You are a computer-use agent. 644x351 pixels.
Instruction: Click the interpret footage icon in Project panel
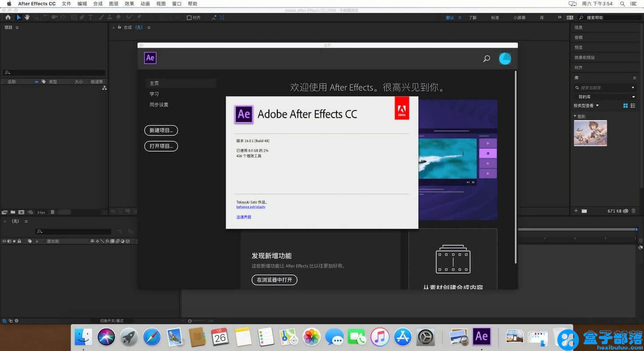4,212
